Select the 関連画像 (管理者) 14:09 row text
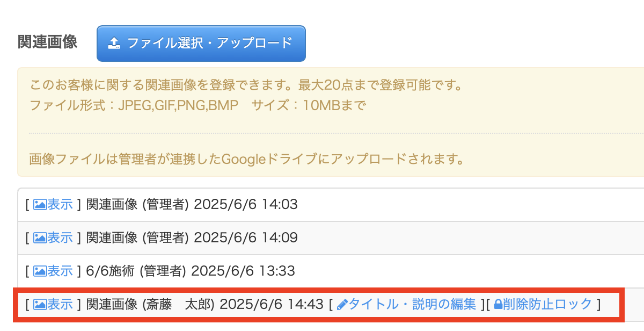 tap(192, 238)
